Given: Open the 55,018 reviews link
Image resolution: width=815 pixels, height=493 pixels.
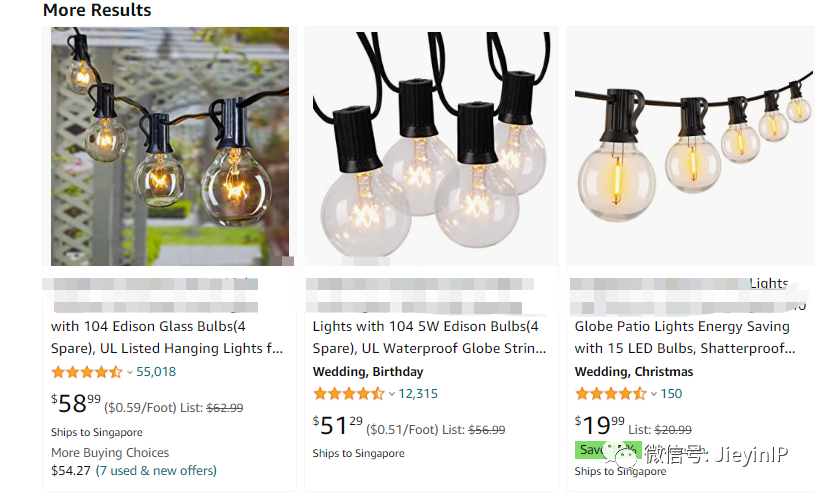Looking at the screenshot, I should [156, 372].
